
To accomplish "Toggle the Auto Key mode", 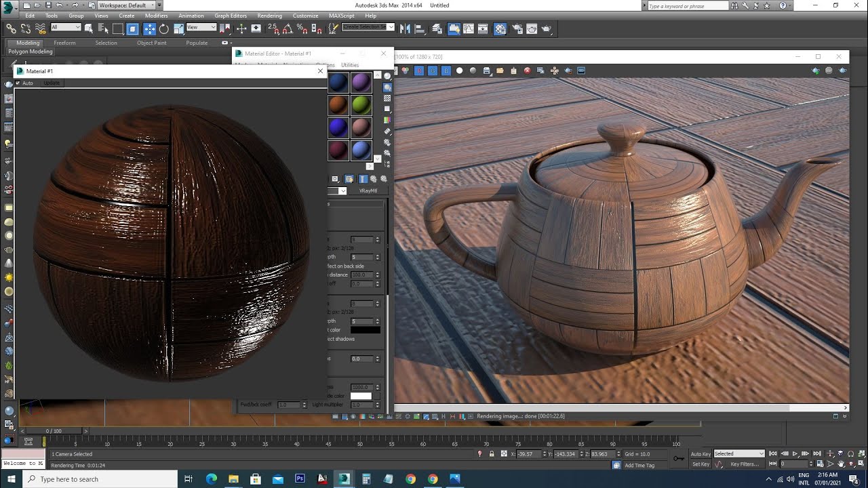I will pos(701,454).
